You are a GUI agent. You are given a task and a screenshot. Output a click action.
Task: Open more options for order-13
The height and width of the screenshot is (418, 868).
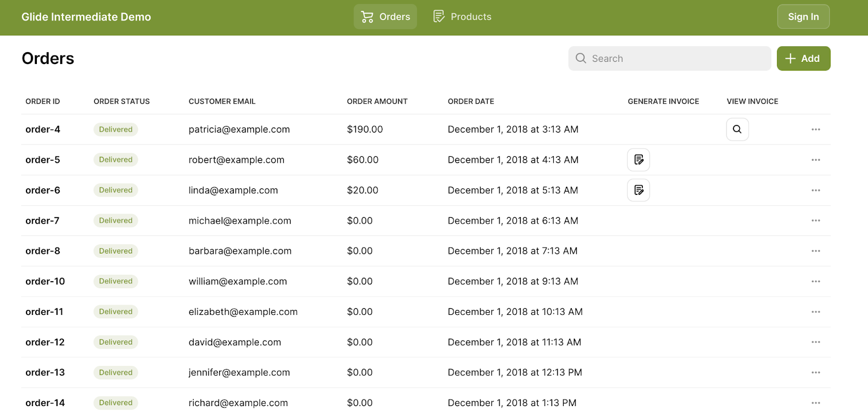point(816,372)
